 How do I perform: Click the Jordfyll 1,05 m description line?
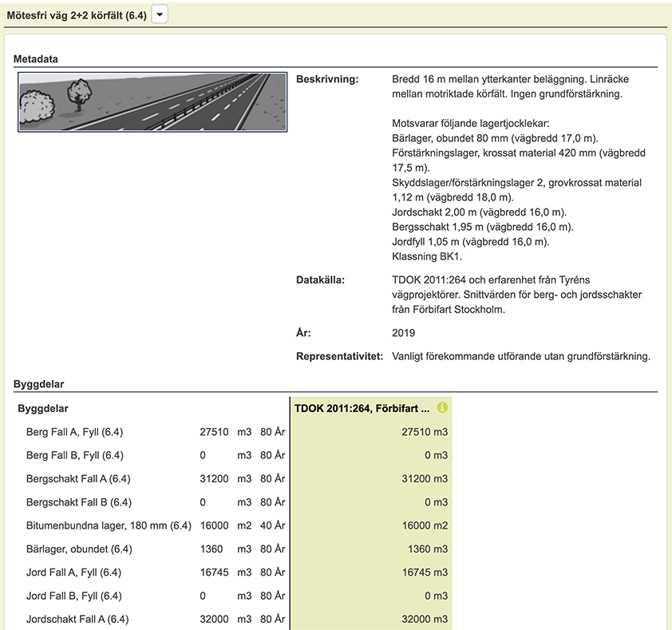pyautogui.click(x=471, y=242)
